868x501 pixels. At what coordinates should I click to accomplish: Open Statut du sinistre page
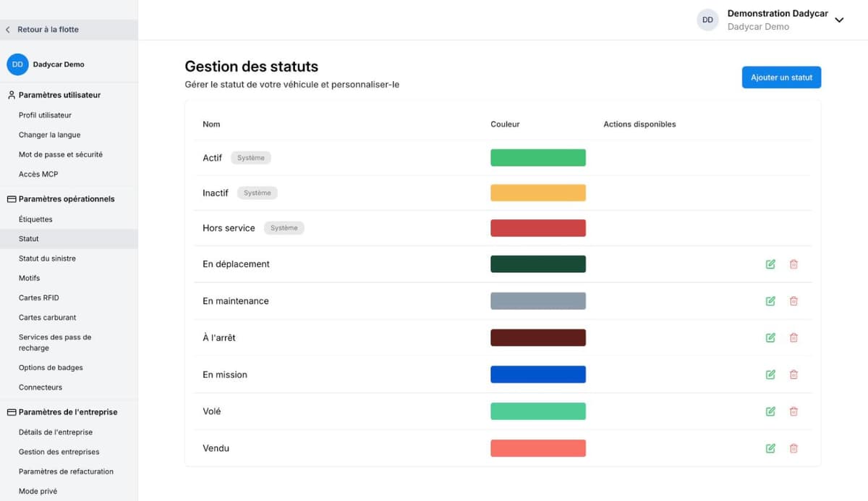pyautogui.click(x=47, y=258)
